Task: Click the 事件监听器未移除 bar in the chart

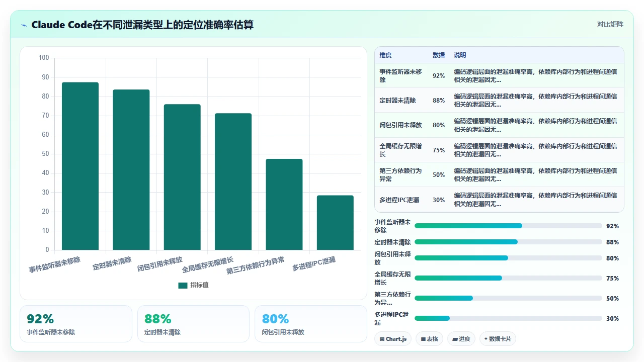Action: click(x=80, y=166)
